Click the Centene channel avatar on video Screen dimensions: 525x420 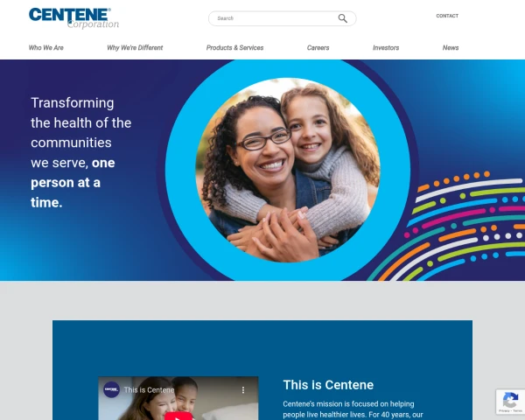111,389
